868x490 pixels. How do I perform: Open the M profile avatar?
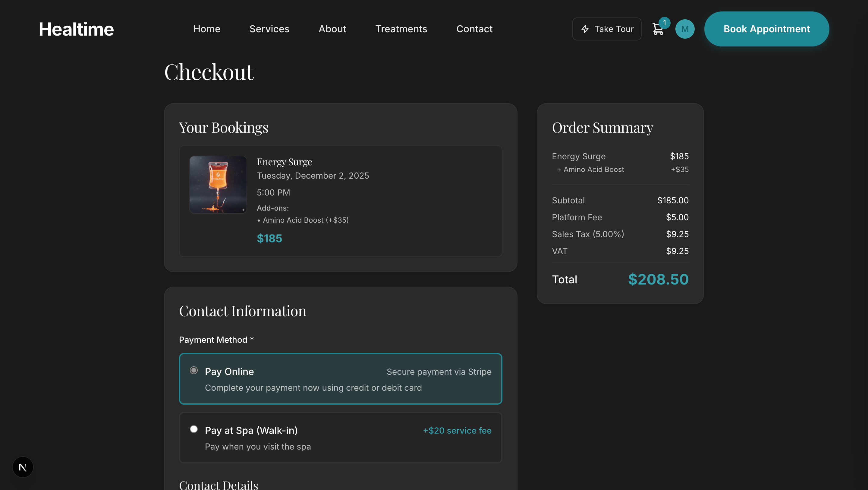(x=685, y=29)
